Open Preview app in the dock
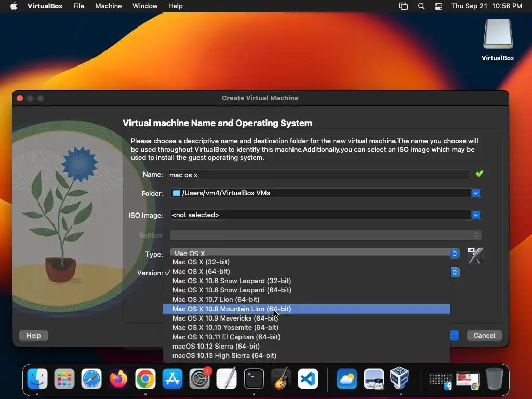This screenshot has width=532, height=399. [374, 379]
